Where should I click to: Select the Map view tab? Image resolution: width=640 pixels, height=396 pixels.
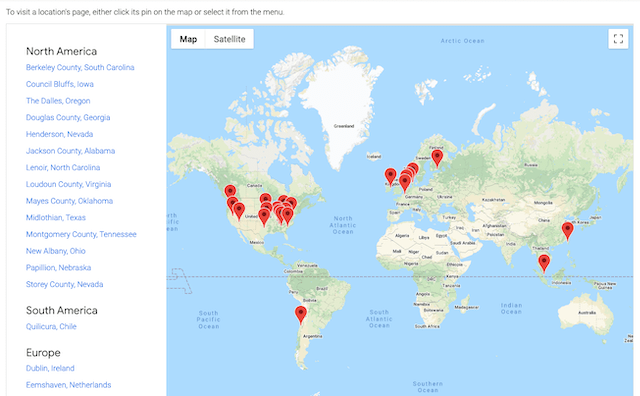[x=188, y=39]
